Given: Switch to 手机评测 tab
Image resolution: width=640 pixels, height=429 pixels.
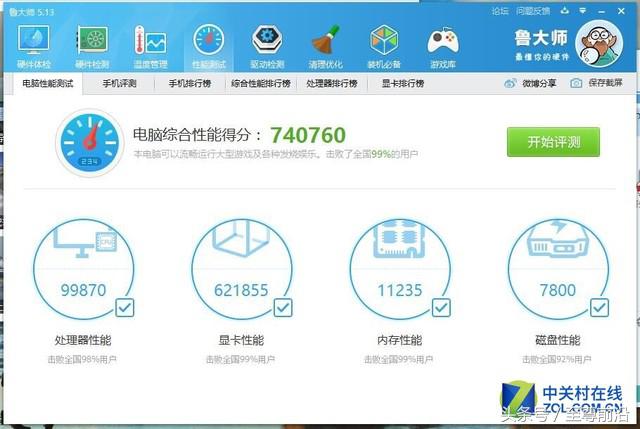Looking at the screenshot, I should [119, 84].
